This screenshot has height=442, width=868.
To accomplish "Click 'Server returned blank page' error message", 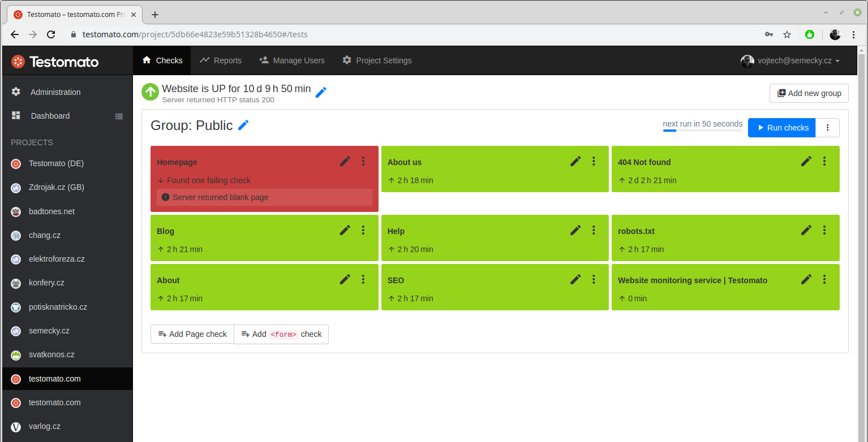I will (264, 197).
